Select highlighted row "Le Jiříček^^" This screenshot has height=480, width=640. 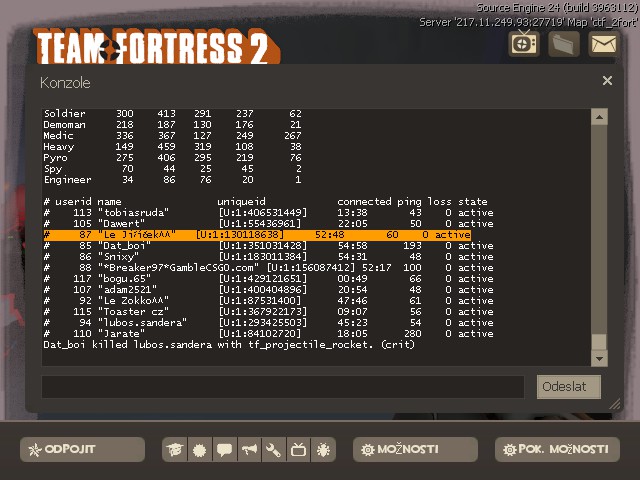click(x=257, y=235)
